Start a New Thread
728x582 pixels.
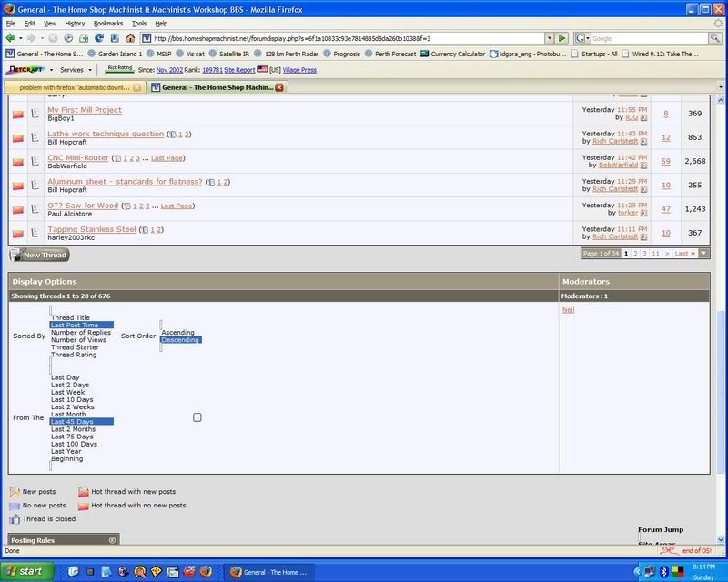click(x=40, y=255)
